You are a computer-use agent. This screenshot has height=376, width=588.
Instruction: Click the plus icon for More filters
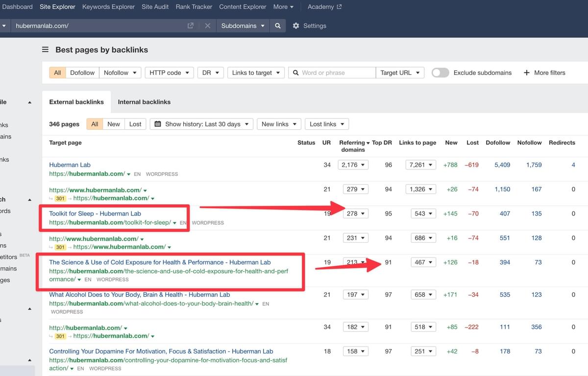point(527,72)
